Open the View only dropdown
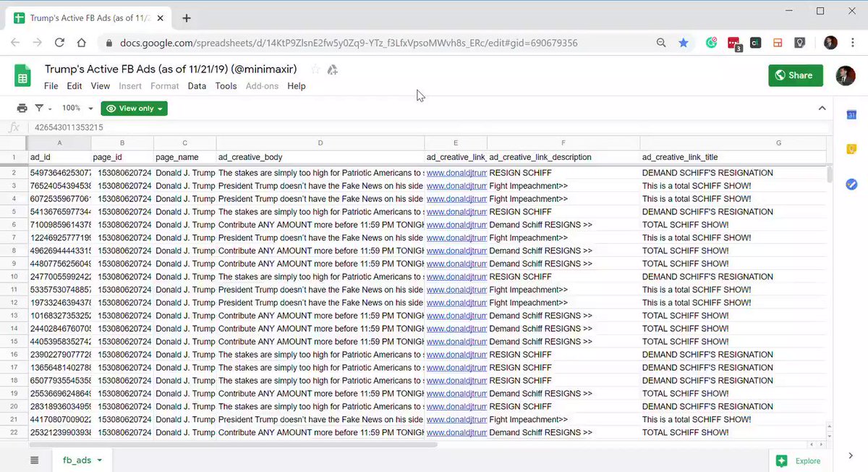The height and width of the screenshot is (472, 868). (x=135, y=108)
